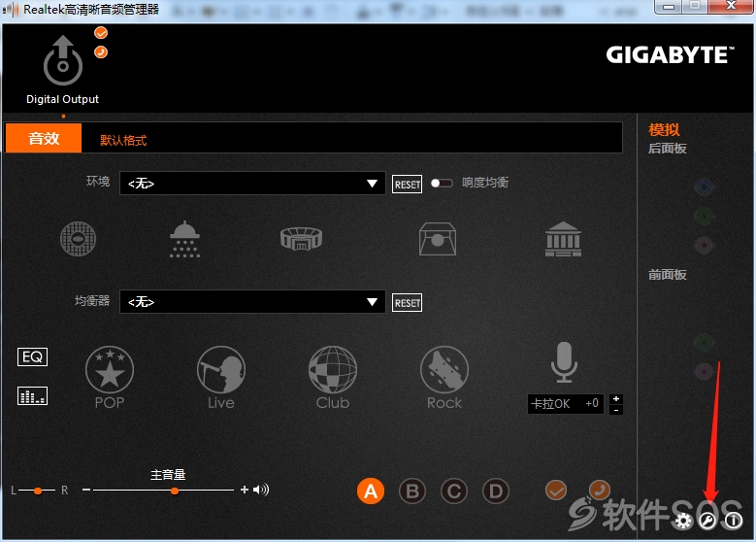Select the Live equalizer preset
Image resolution: width=756 pixels, height=542 pixels.
pyautogui.click(x=221, y=378)
